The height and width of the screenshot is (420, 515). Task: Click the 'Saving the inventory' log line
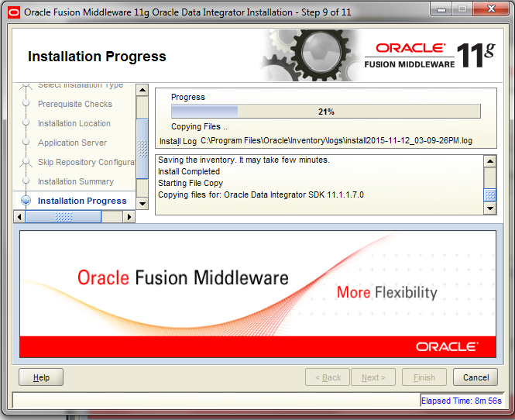(x=244, y=160)
